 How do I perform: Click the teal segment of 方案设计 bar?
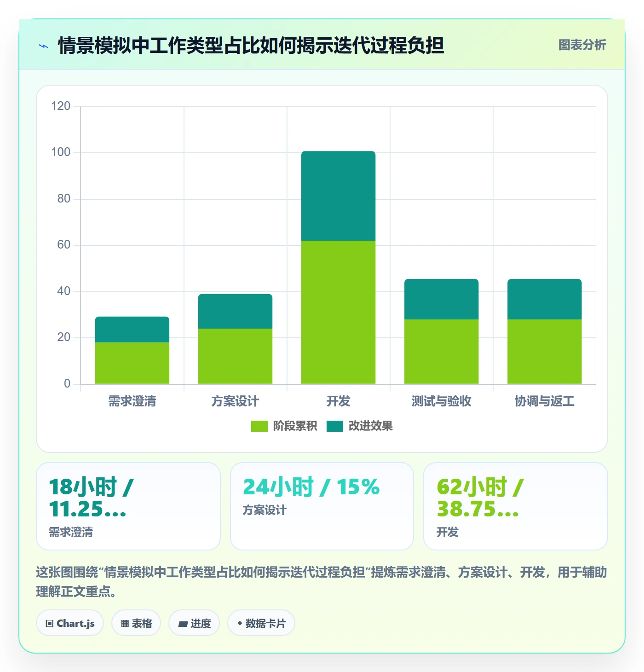pos(236,311)
